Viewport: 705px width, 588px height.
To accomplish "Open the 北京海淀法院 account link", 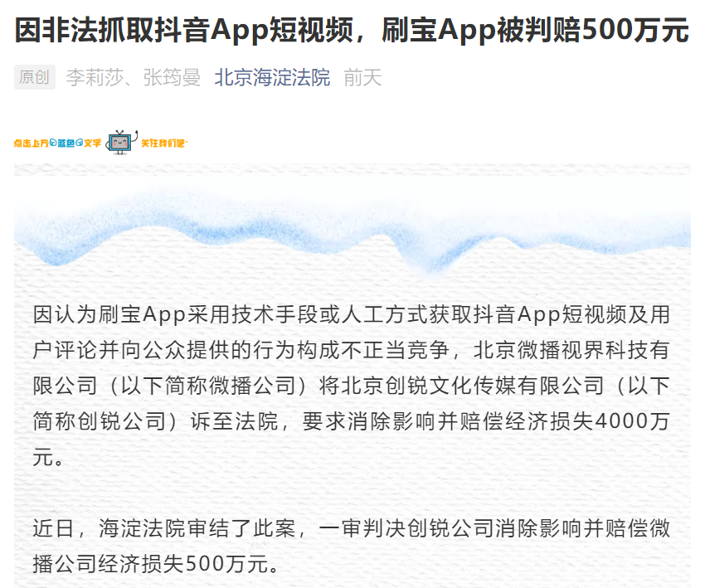I will [273, 77].
